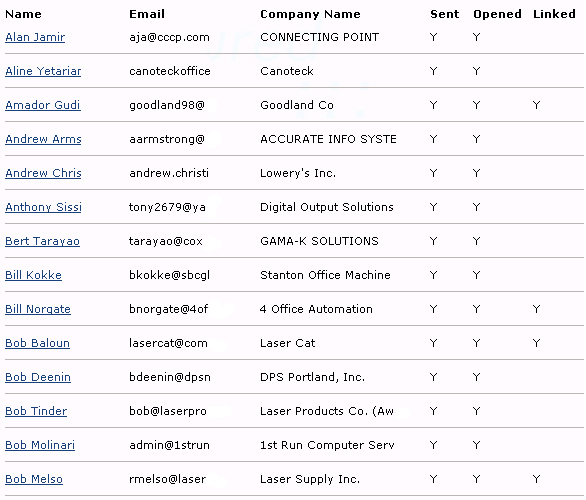Screen dimensions: 586x500
Task: Click the Company Name column header
Action: [x=310, y=14]
